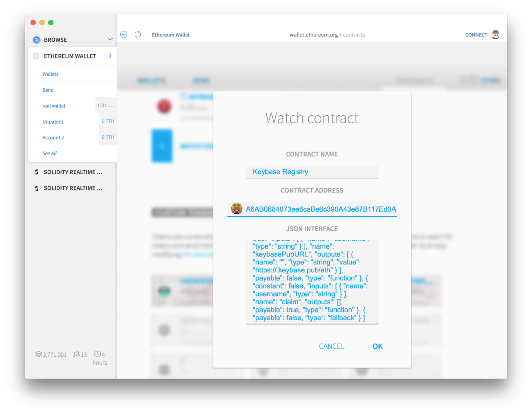The image size is (532, 414).
Task: Click inside the JSON Interface text area
Action: 312,282
